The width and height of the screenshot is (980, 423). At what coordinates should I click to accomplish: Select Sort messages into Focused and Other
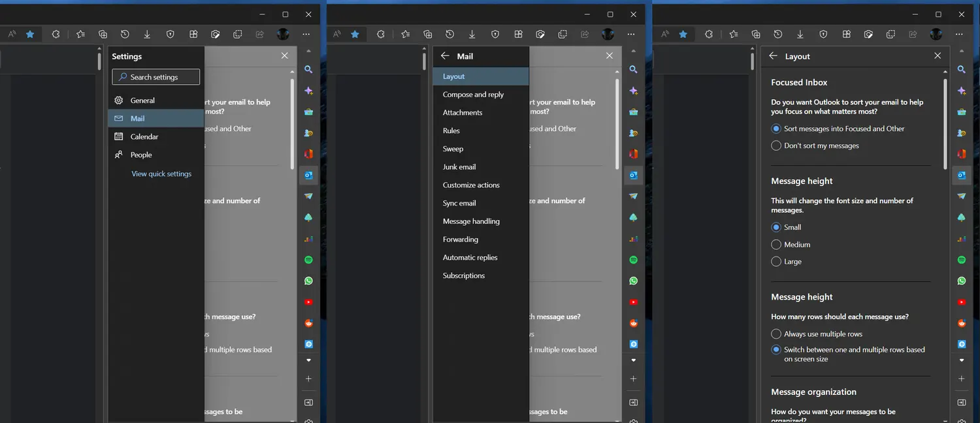776,129
